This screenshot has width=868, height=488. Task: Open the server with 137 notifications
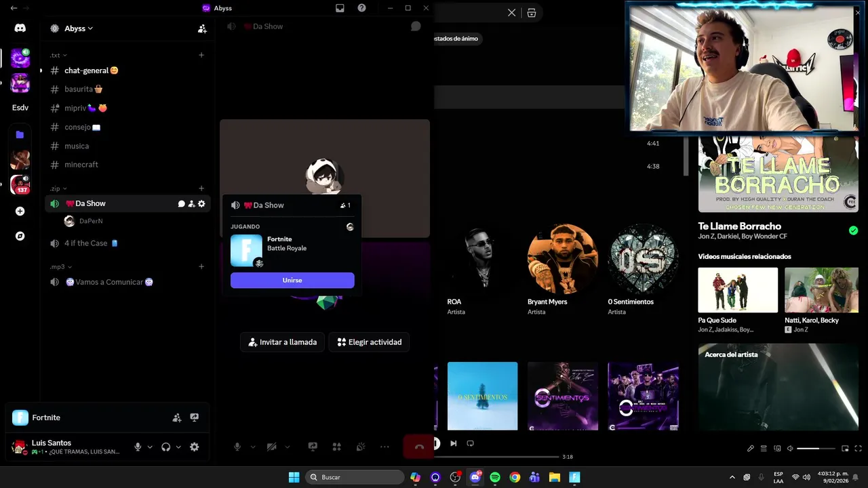(x=20, y=184)
